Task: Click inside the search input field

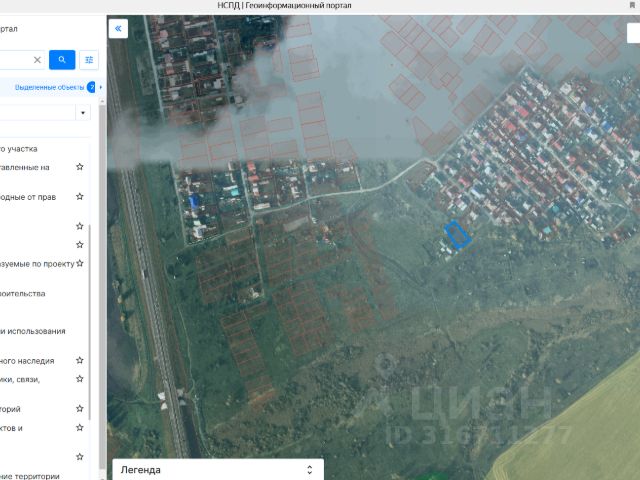Action: [20, 60]
